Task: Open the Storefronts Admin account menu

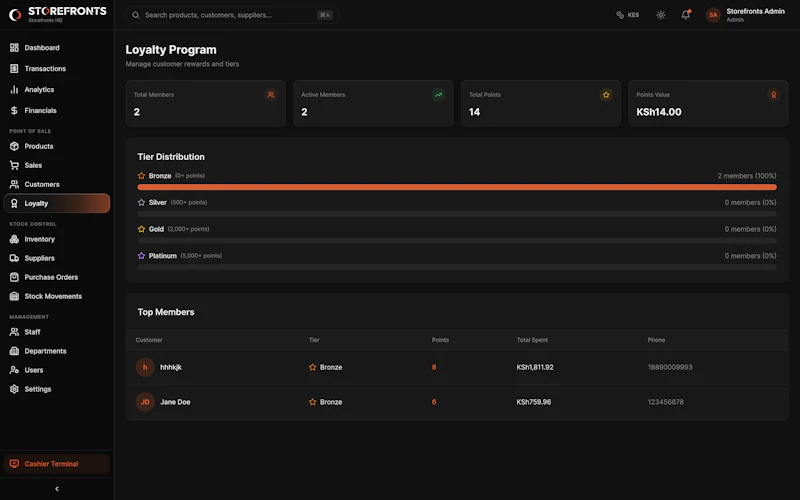Action: tap(745, 15)
